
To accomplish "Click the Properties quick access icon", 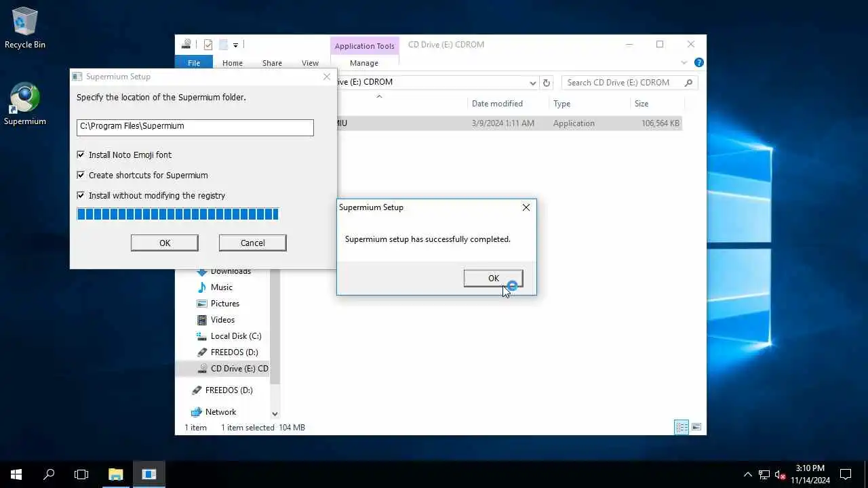I will pos(208,45).
